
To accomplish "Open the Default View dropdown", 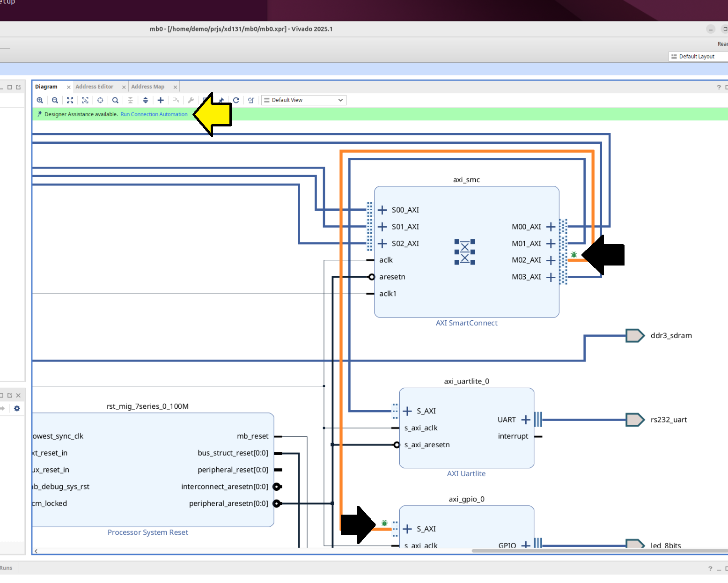I will tap(303, 100).
